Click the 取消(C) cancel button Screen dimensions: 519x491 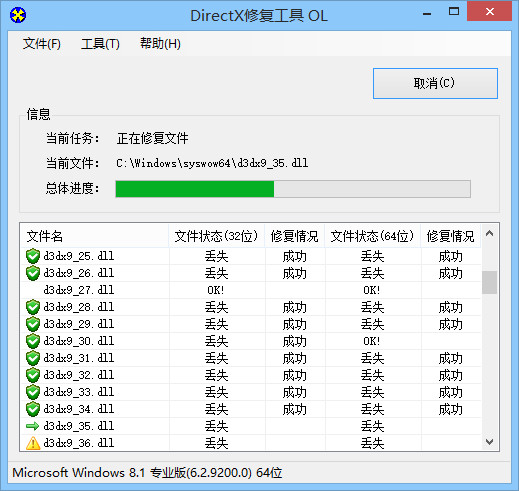(x=435, y=83)
